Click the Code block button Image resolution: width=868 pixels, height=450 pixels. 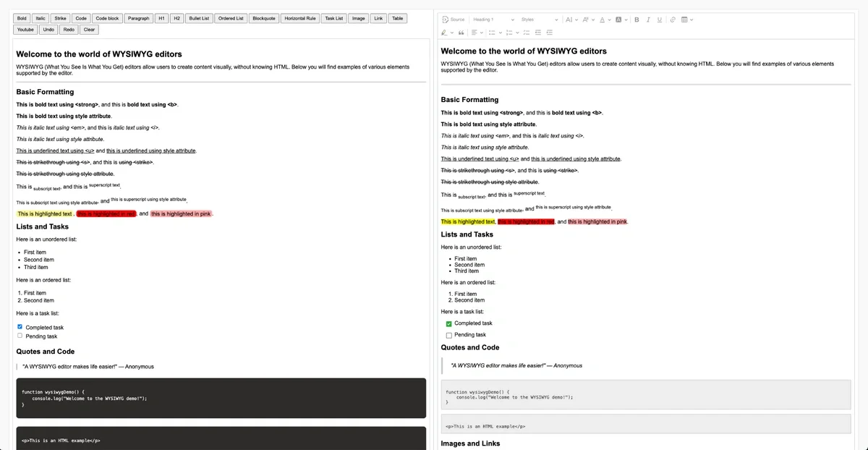click(x=107, y=18)
